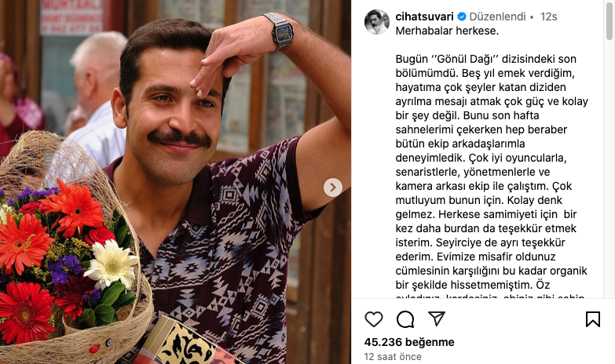615x364 pixels.
Task: Click the wristwatch in the photo
Action: coord(279,31)
